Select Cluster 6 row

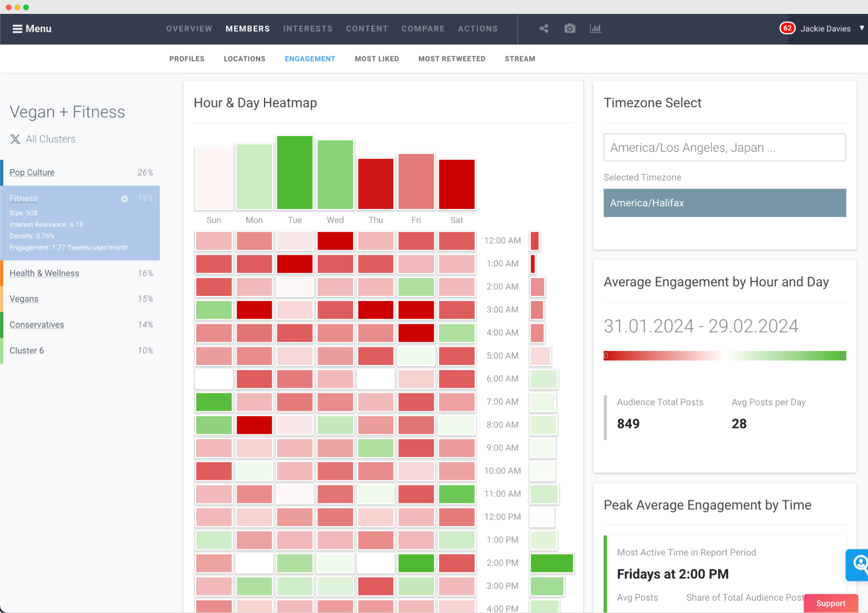(x=80, y=351)
